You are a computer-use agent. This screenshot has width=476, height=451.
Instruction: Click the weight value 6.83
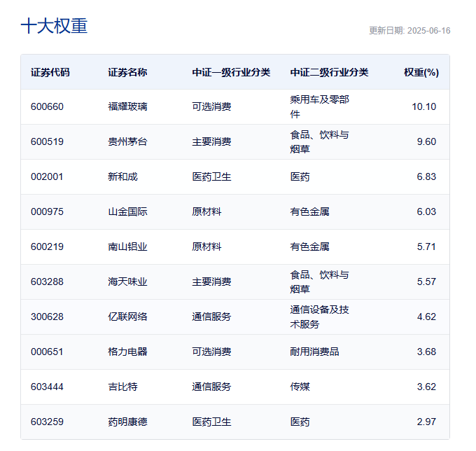pos(426,176)
